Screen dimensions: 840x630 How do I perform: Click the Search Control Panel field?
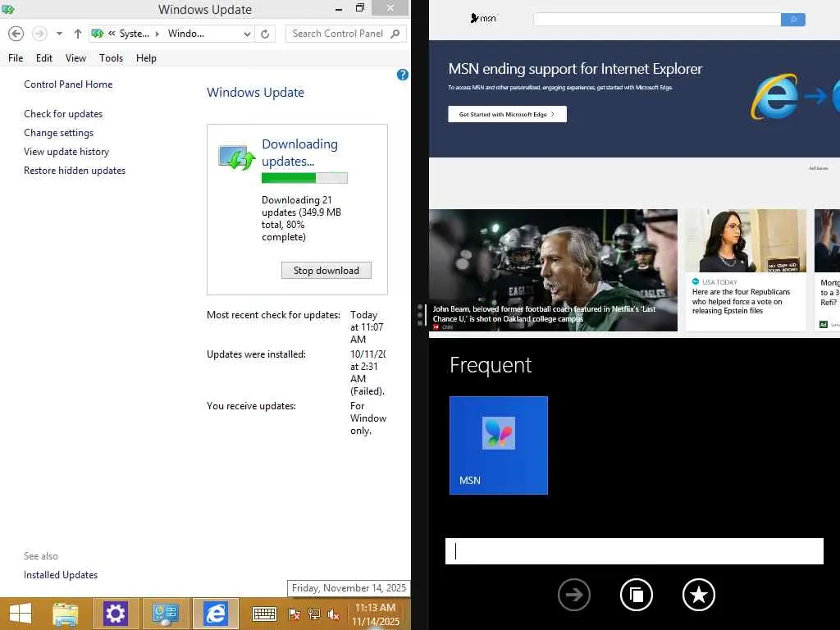[x=337, y=34]
